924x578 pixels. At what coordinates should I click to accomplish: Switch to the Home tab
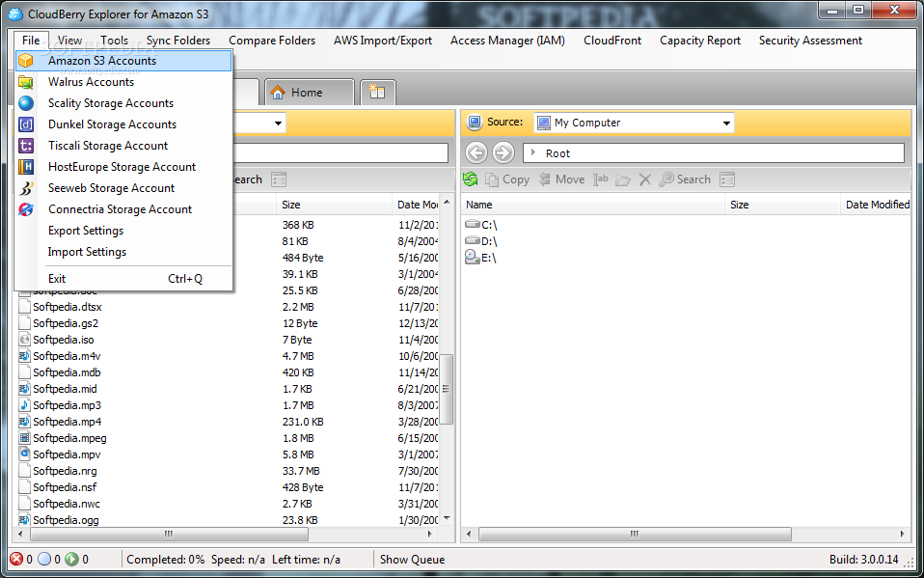click(310, 93)
